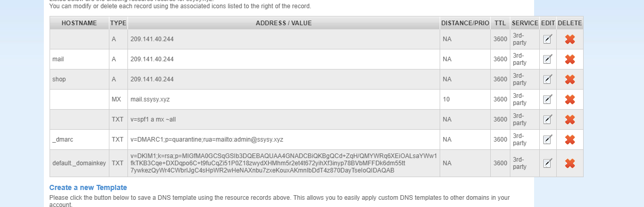Delete the default._domainkey DKIM record

[x=570, y=163]
